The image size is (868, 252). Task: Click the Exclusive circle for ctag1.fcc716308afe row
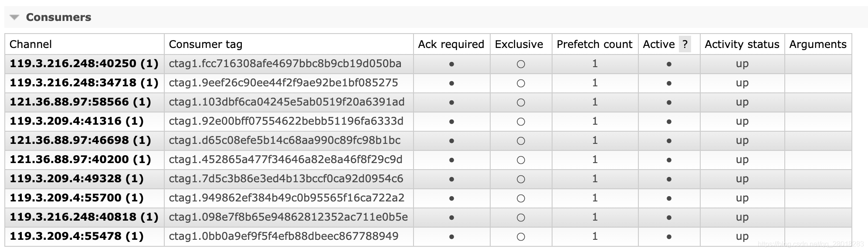click(x=521, y=64)
